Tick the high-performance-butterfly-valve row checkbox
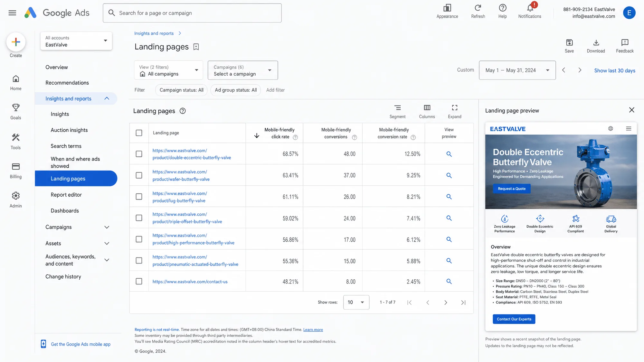Viewport: 644px width, 362px height. point(139,239)
